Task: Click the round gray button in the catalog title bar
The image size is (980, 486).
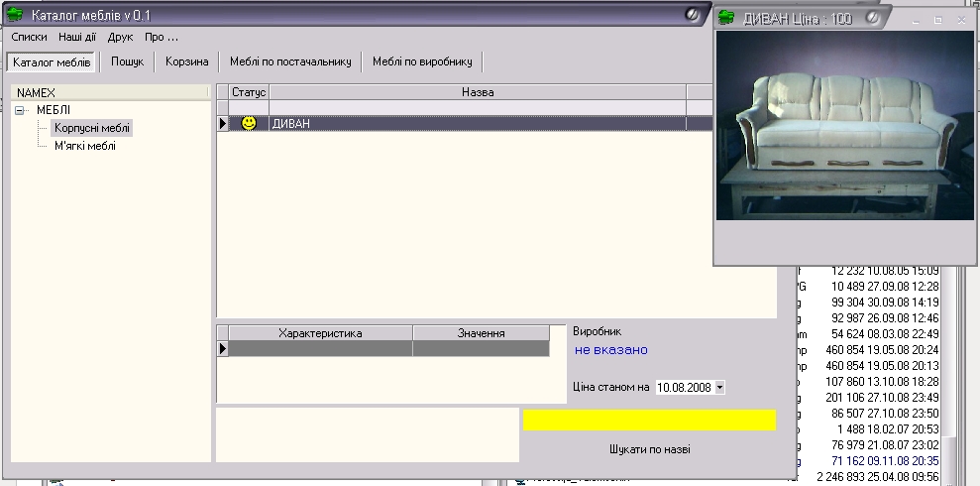Action: [x=692, y=15]
